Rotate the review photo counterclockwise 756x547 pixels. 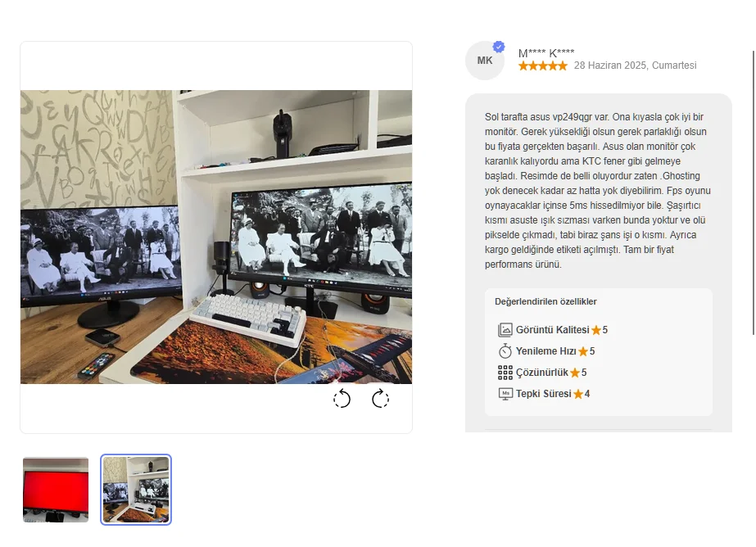(x=342, y=399)
